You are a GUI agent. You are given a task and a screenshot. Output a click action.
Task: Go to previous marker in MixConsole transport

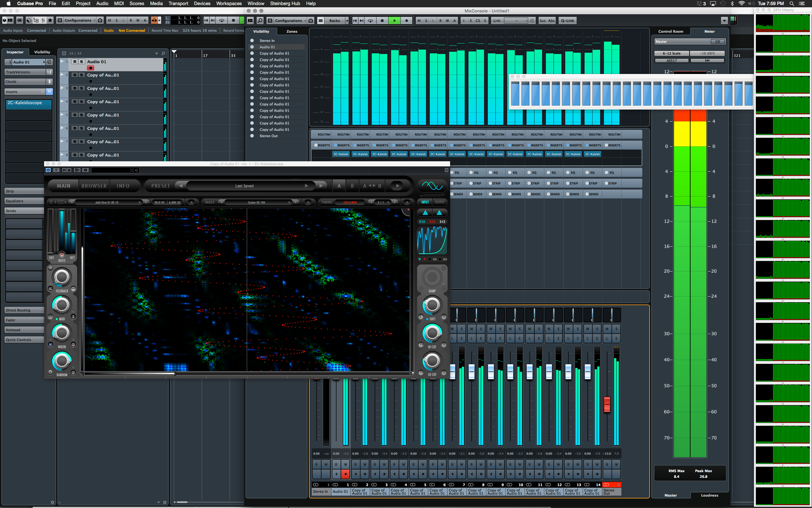(355, 21)
